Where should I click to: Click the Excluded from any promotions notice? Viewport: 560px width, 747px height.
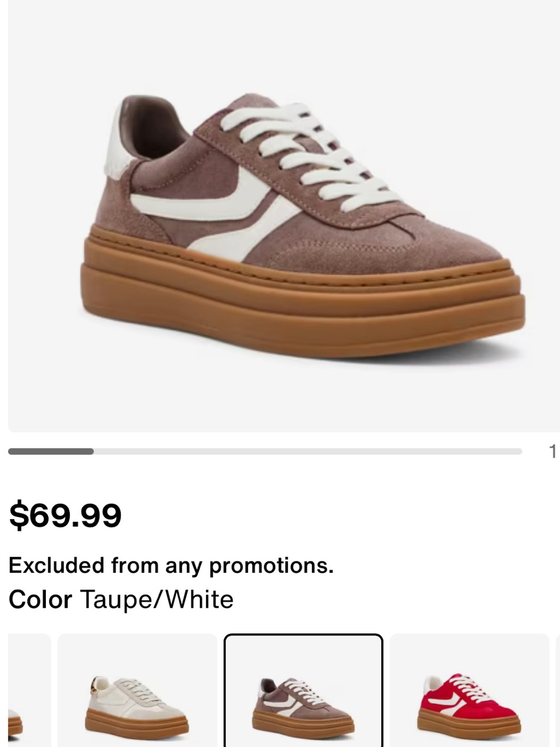pyautogui.click(x=171, y=565)
